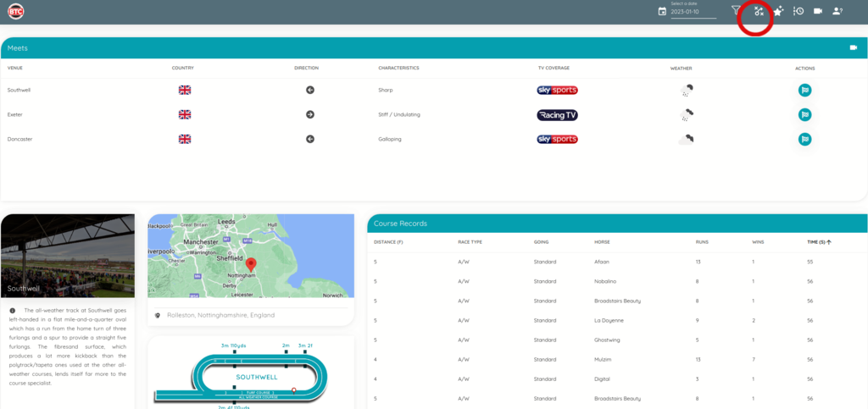868x409 pixels.
Task: Click the flag action button for Doncaster
Action: [x=804, y=139]
